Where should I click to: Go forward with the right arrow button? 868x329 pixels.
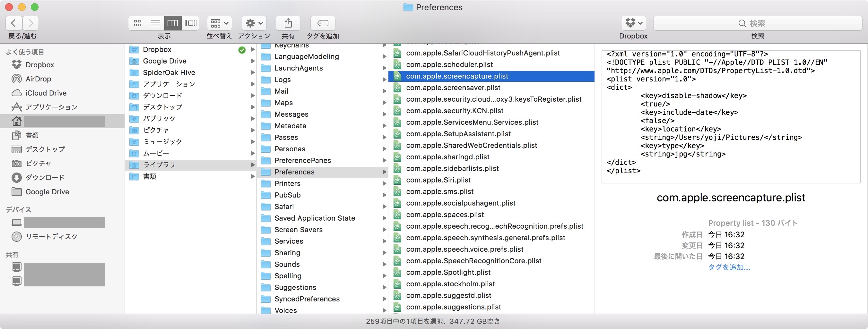click(31, 23)
